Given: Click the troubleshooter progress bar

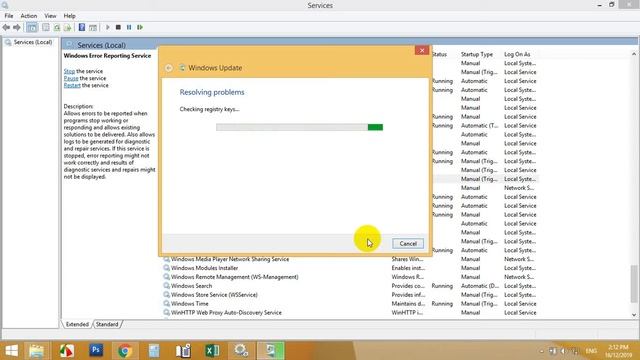Looking at the screenshot, I should [299, 127].
